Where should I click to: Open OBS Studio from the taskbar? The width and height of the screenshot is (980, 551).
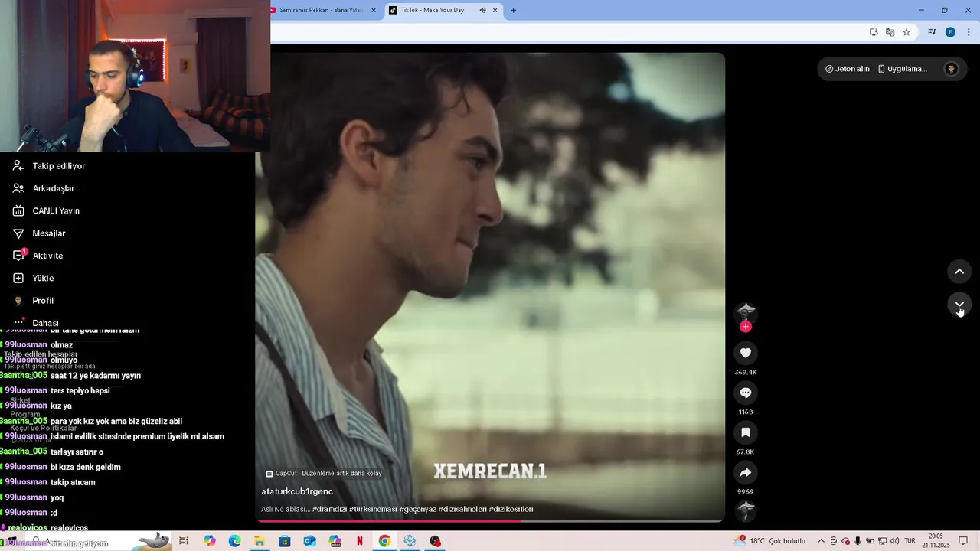pos(435,541)
